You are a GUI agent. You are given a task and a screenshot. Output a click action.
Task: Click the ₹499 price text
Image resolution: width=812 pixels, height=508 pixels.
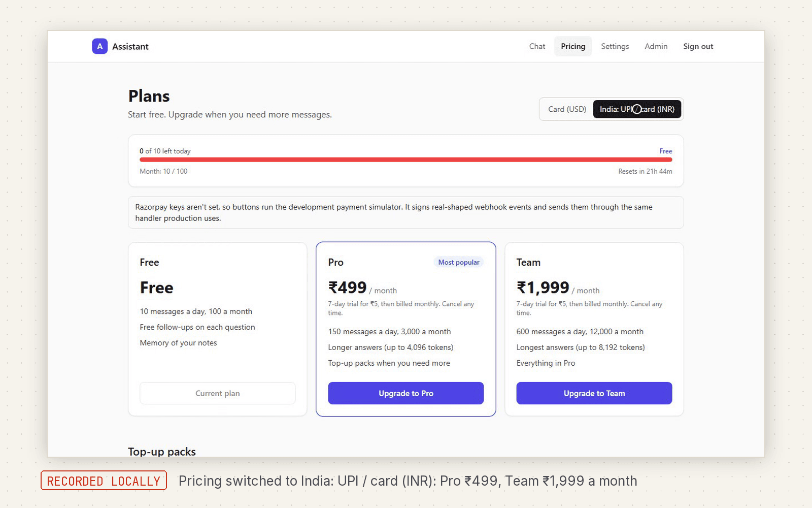pyautogui.click(x=347, y=288)
